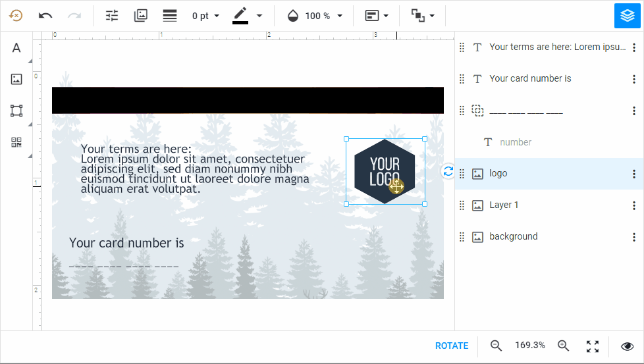Image resolution: width=644 pixels, height=364 pixels.
Task: Click the ROTATE button
Action: [x=452, y=346]
